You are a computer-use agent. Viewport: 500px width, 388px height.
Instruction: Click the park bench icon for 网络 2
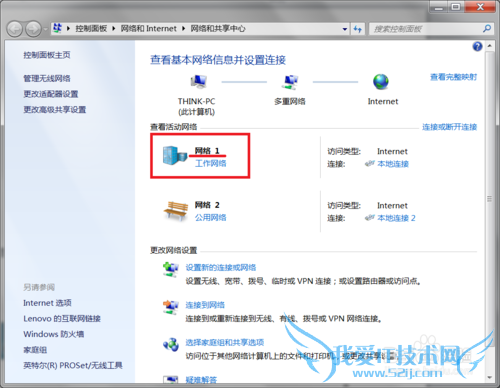[x=176, y=211]
